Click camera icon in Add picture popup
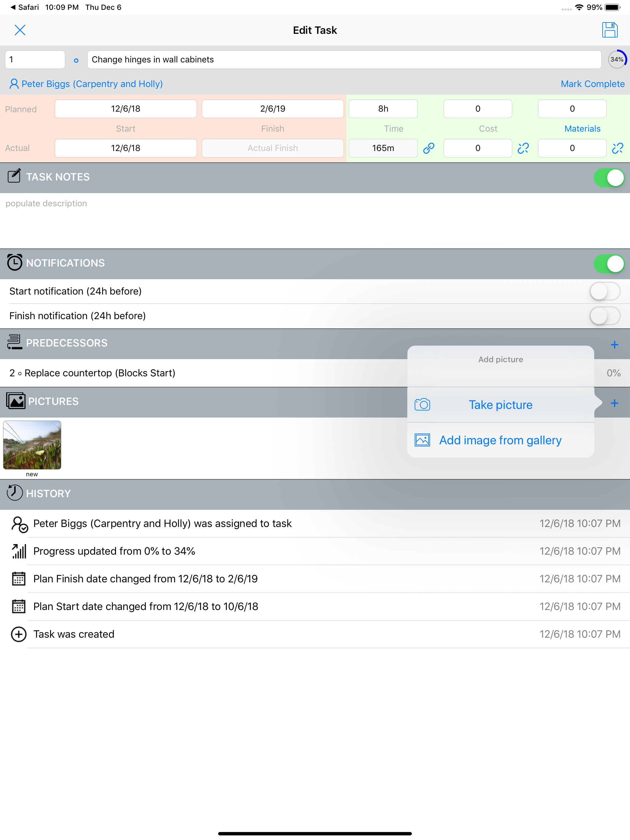The image size is (630, 840). click(422, 405)
